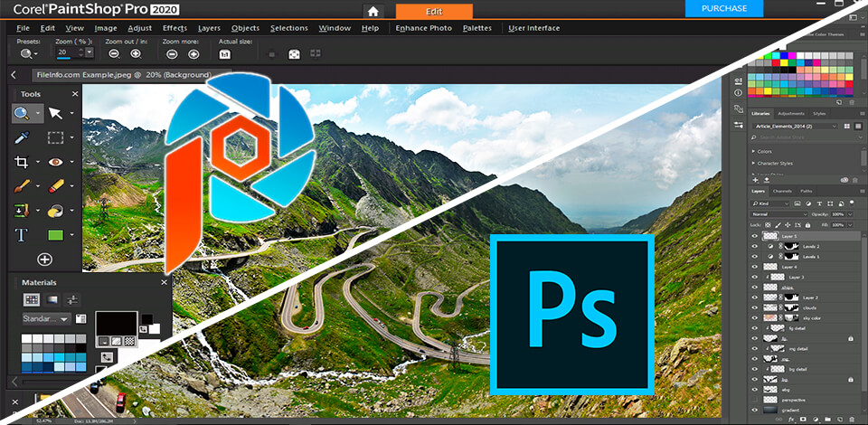Open the Article_Elements_2014 library dropdown
868x425 pixels.
796,127
